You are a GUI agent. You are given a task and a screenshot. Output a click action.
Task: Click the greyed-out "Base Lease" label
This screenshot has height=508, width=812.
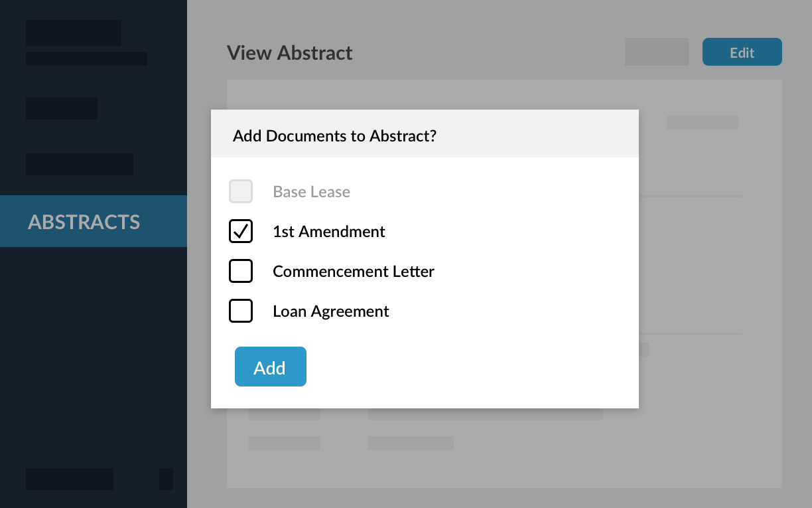point(311,192)
